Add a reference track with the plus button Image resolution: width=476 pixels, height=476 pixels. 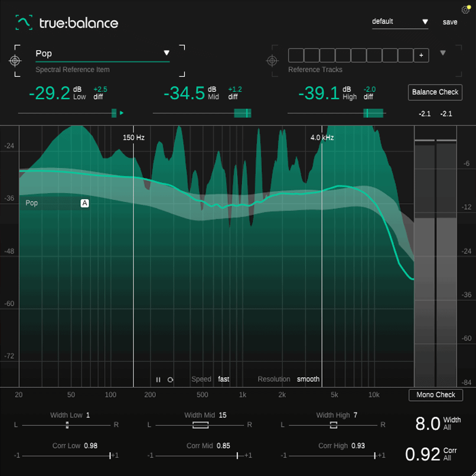(421, 55)
